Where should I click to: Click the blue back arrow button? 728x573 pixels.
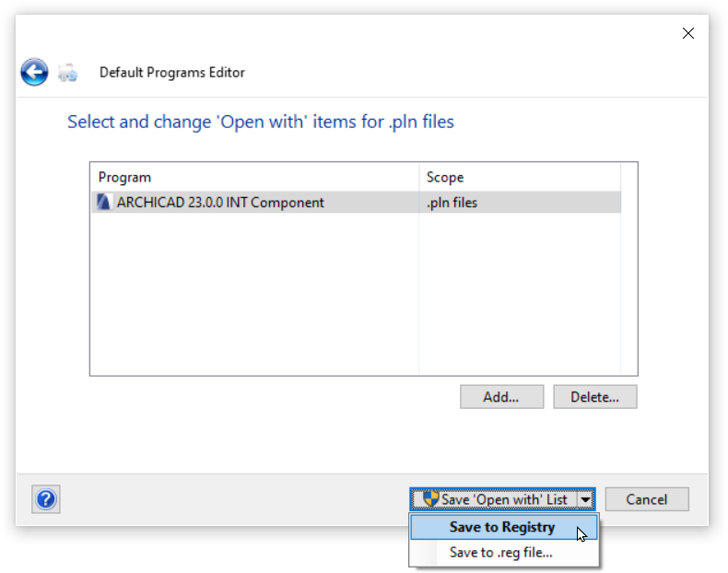click(x=34, y=72)
